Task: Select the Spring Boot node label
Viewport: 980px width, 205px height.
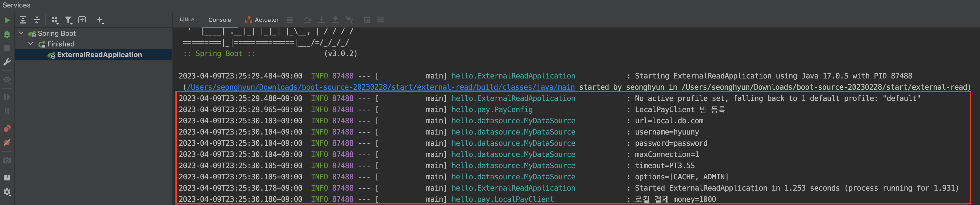Action: 57,34
